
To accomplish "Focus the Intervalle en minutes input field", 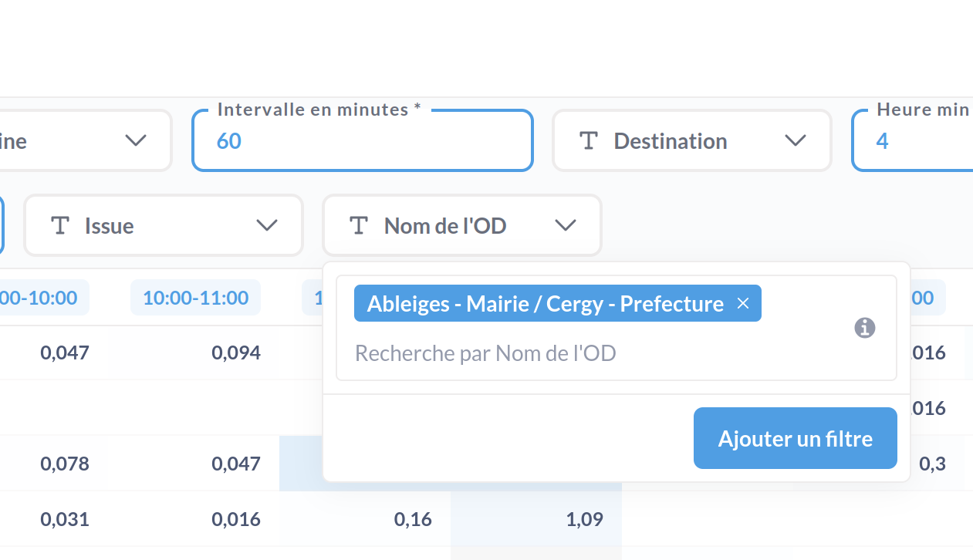I will pyautogui.click(x=363, y=140).
